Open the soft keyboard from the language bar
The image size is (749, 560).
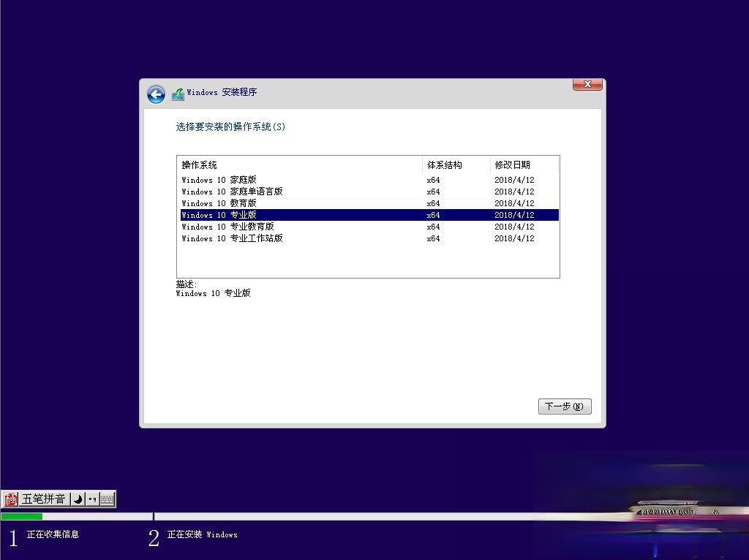pyautogui.click(x=106, y=499)
